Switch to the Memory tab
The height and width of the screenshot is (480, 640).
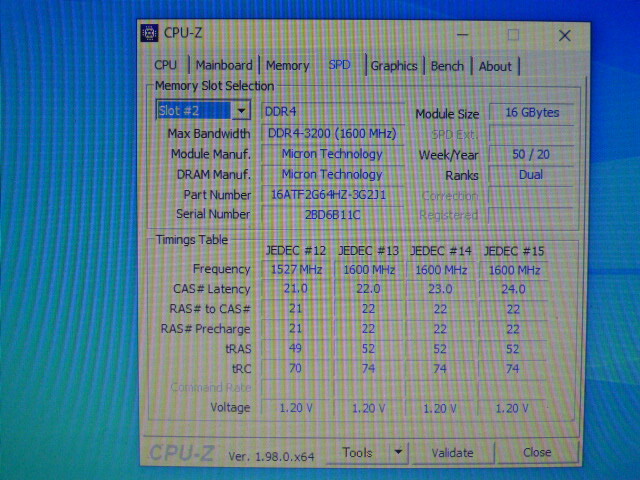pyautogui.click(x=288, y=66)
